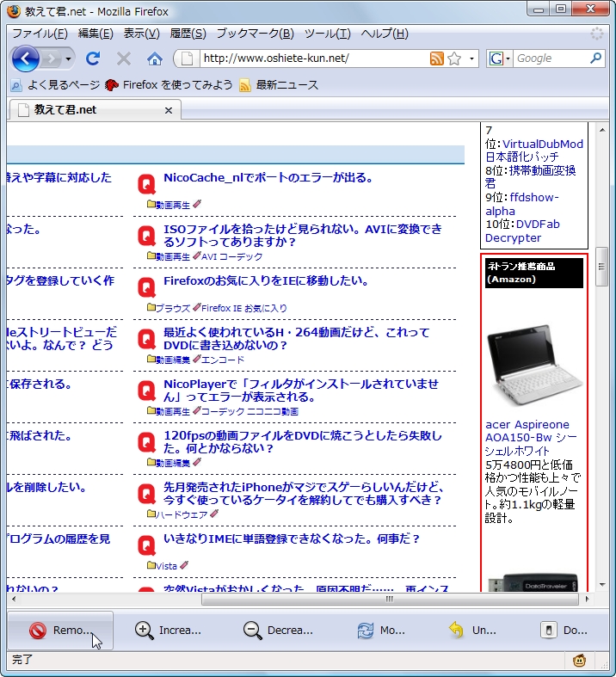616x677 pixels.
Task: Select the 教えて君.net tab
Action: [x=94, y=110]
